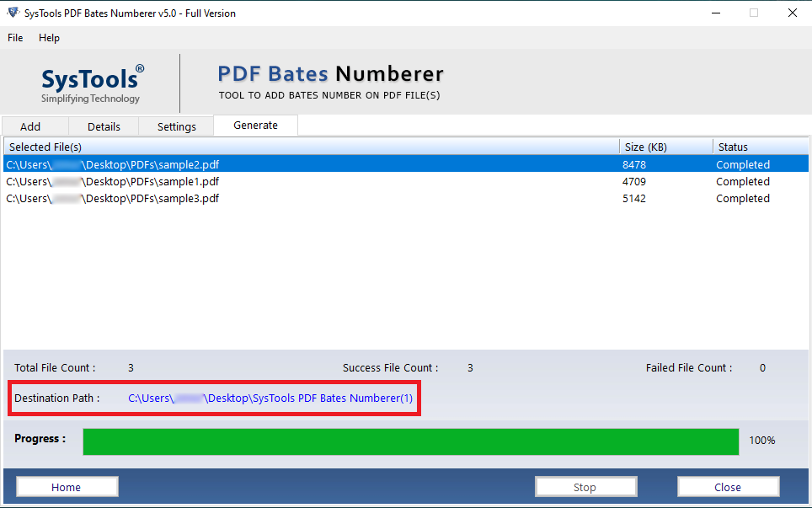Switch to the Settings tab
Screen dimensions: 812x508
177,126
